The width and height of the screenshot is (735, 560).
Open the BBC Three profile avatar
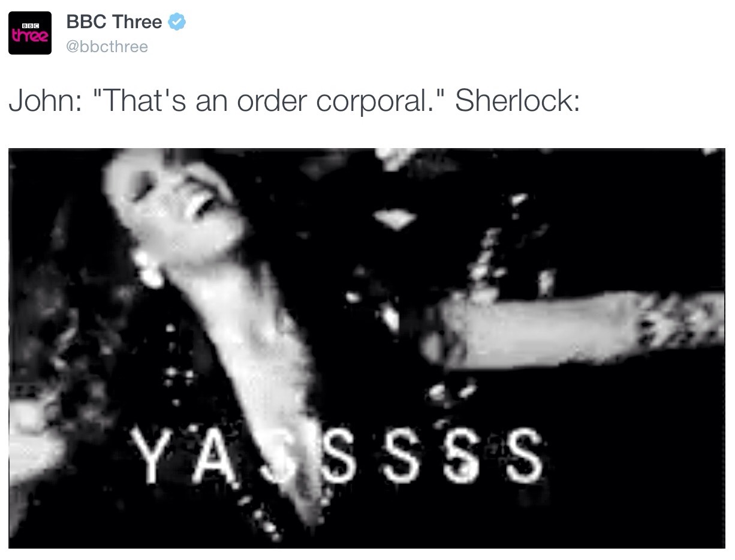pos(30,33)
